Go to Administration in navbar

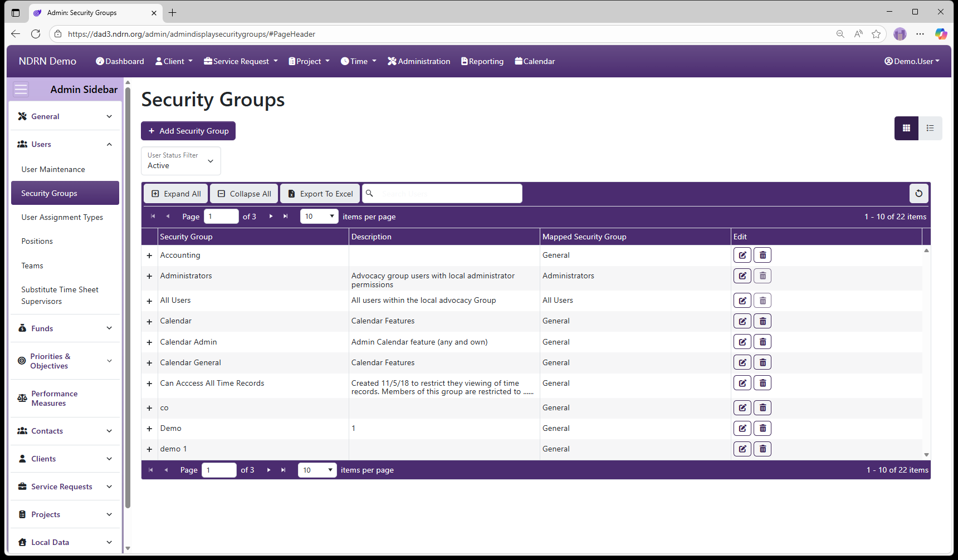[419, 61]
